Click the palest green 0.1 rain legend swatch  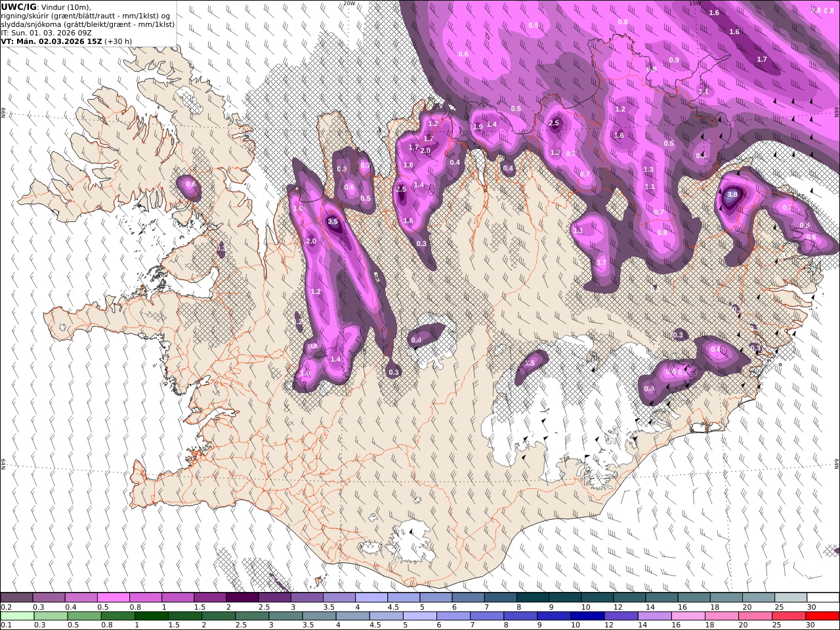click(16, 616)
